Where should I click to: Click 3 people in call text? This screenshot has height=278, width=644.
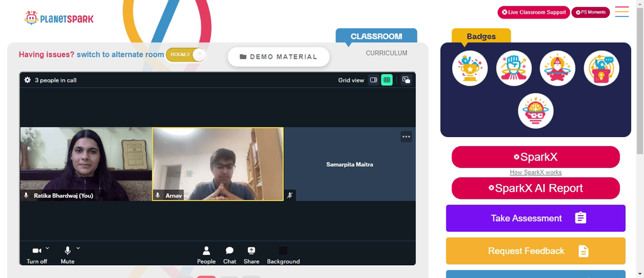tap(56, 80)
